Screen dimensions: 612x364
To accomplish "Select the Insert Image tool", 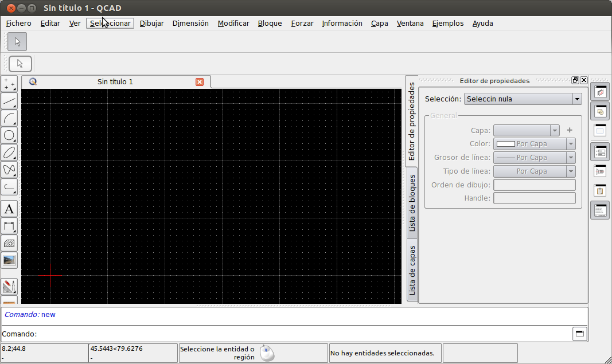I will pyautogui.click(x=9, y=260).
